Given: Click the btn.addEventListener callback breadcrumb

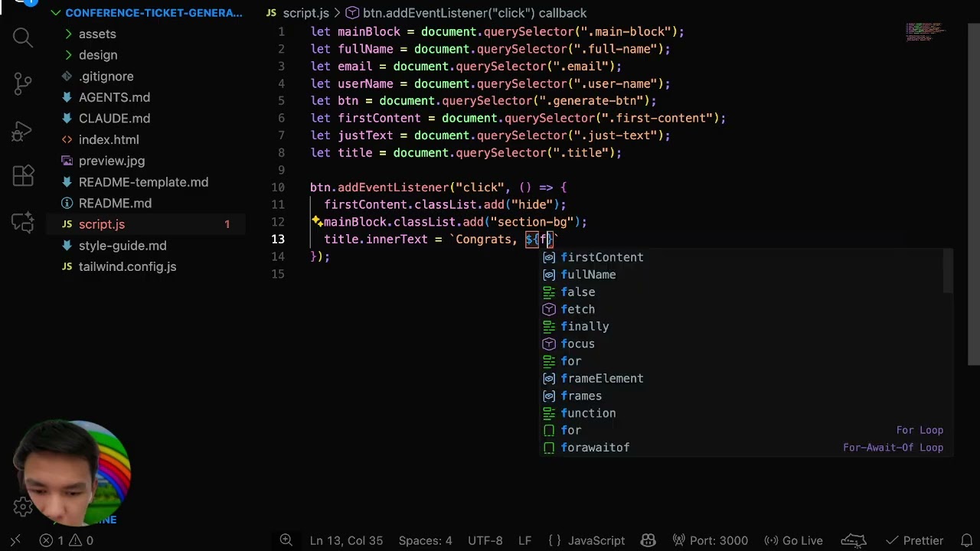Looking at the screenshot, I should (x=465, y=13).
